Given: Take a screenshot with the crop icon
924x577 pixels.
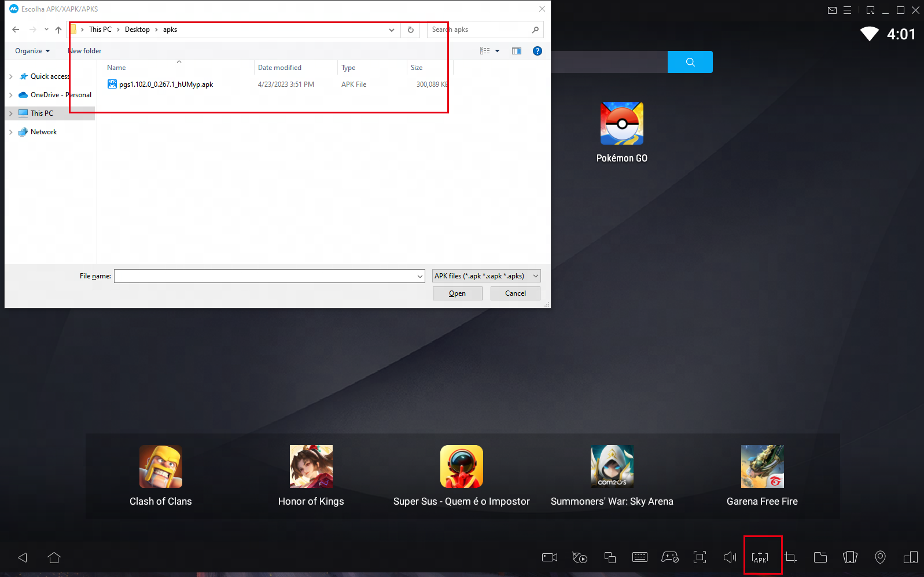Looking at the screenshot, I should (790, 557).
